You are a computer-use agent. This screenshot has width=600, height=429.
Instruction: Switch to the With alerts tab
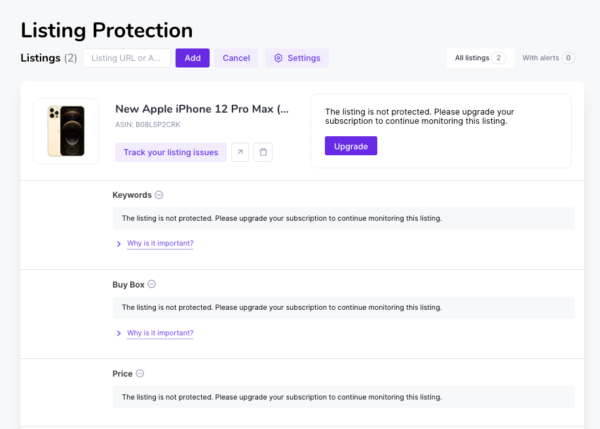point(548,58)
